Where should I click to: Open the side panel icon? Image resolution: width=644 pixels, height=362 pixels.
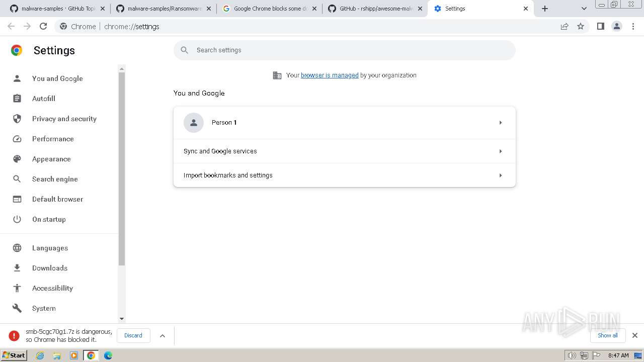tap(600, 26)
